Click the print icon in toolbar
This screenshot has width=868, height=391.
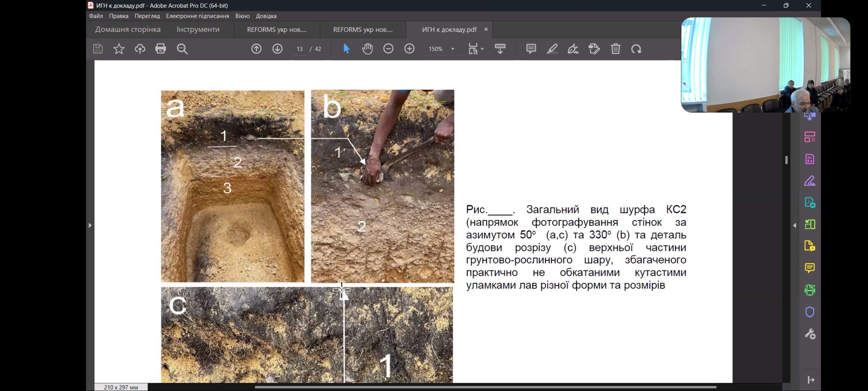click(161, 49)
